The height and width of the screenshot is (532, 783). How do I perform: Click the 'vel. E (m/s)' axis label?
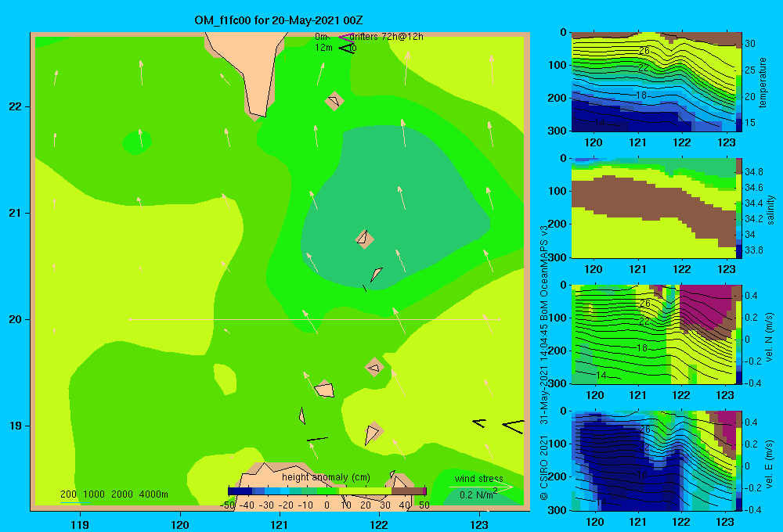coord(769,463)
